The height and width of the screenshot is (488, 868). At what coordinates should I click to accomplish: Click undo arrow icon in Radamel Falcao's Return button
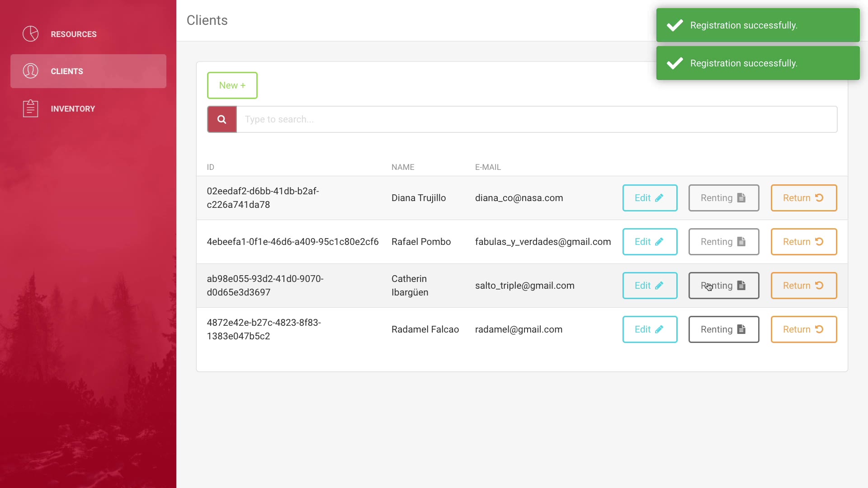(x=819, y=329)
